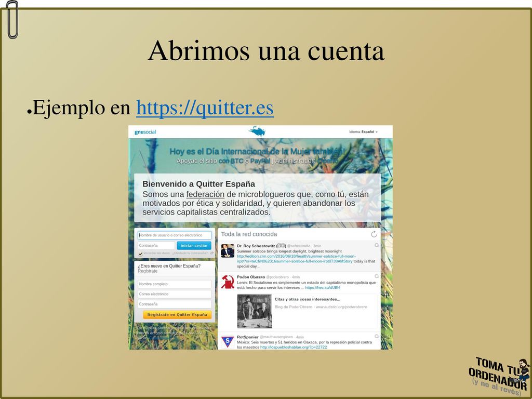
Task: Open the https://hec.su/dUBN link
Action: tap(322, 288)
